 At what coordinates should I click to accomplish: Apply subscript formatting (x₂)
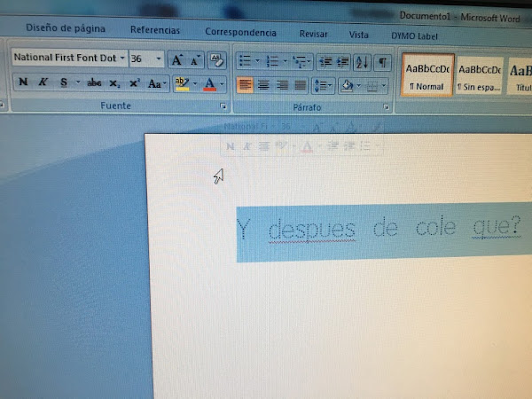pos(114,83)
